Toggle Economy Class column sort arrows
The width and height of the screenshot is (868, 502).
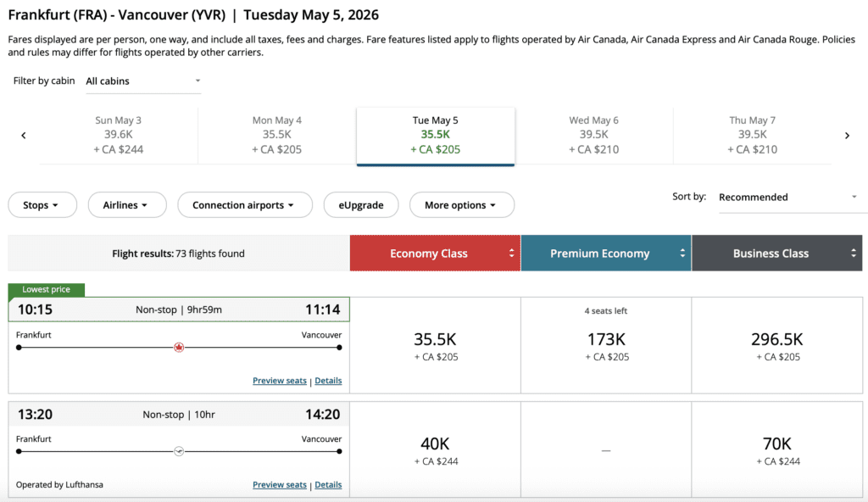pyautogui.click(x=512, y=253)
